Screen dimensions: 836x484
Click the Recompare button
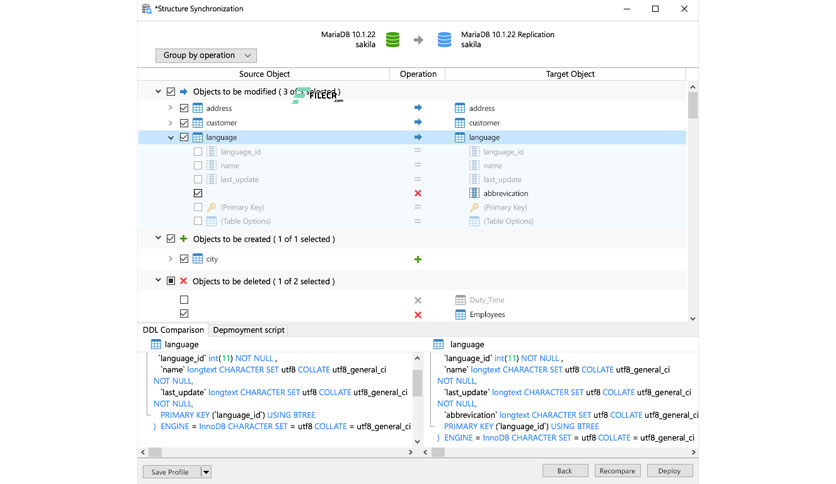coord(617,471)
